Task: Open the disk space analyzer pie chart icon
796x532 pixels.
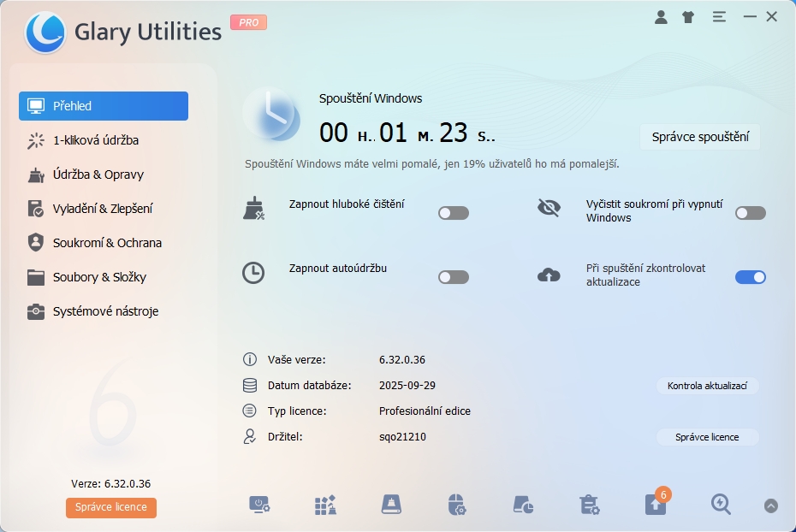Action: 523,505
